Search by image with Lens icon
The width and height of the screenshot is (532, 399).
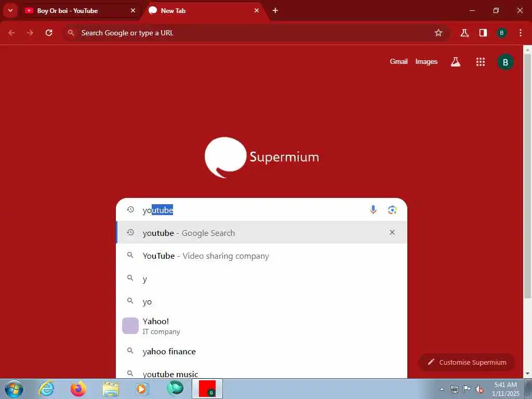[392, 210]
